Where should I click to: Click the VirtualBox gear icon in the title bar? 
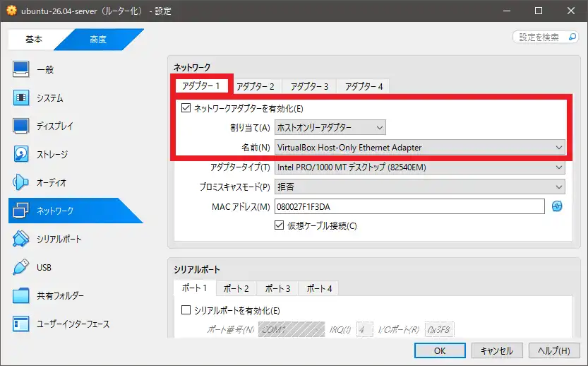coord(11,11)
